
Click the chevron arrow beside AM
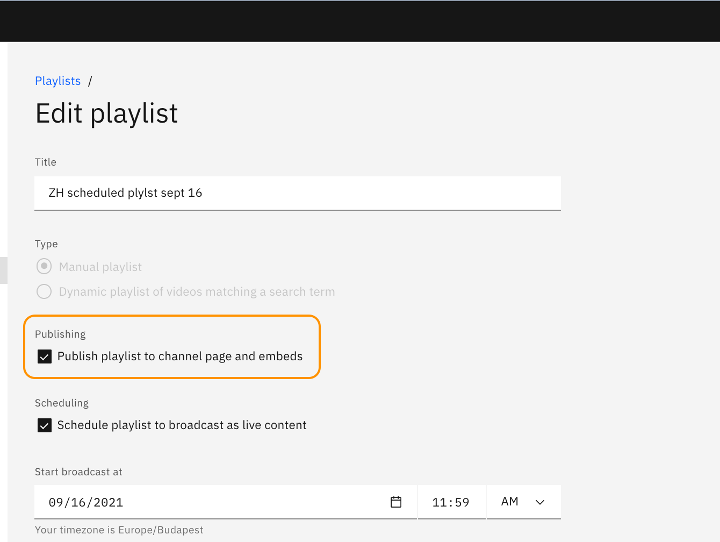(x=540, y=502)
